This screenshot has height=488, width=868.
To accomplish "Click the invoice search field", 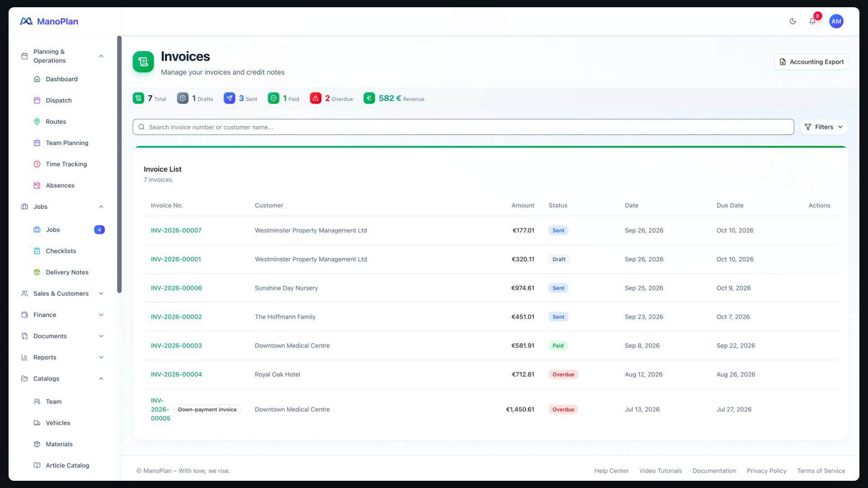I will (x=463, y=127).
